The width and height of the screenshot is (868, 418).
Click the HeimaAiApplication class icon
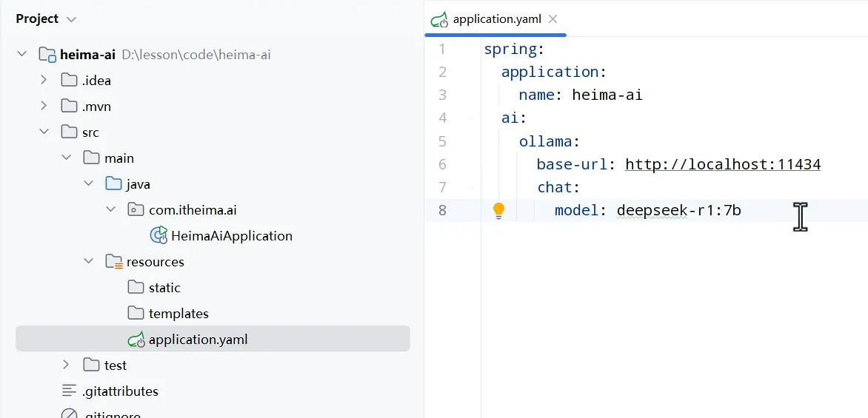point(158,236)
